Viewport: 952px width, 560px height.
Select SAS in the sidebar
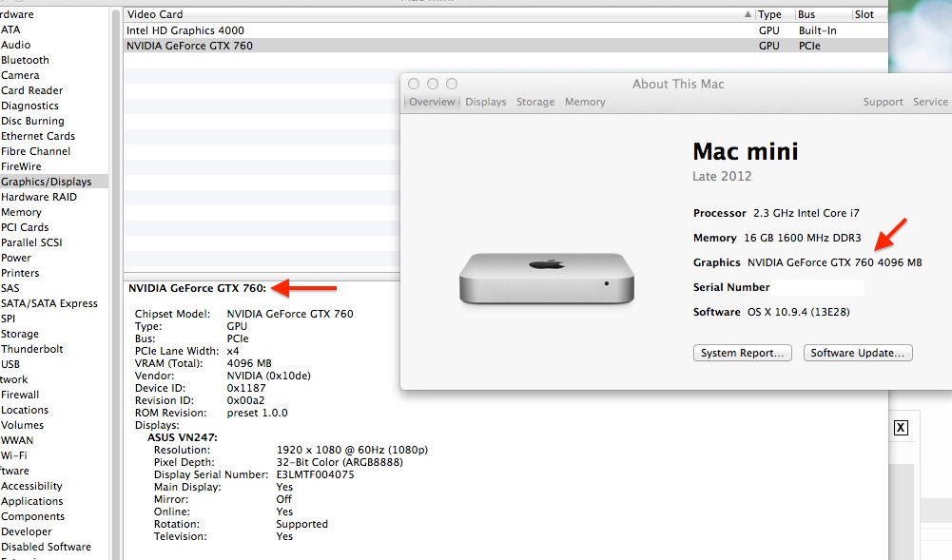10,288
